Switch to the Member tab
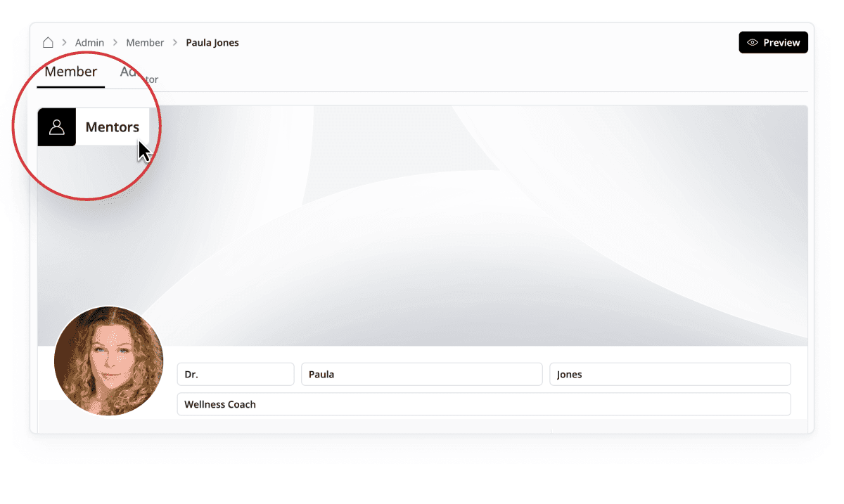844x504 pixels. point(70,72)
